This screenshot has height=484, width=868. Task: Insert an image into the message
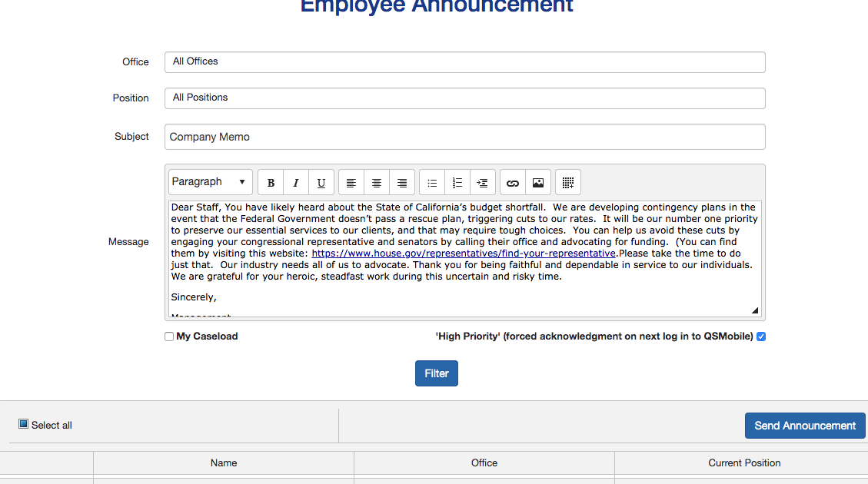(x=538, y=183)
